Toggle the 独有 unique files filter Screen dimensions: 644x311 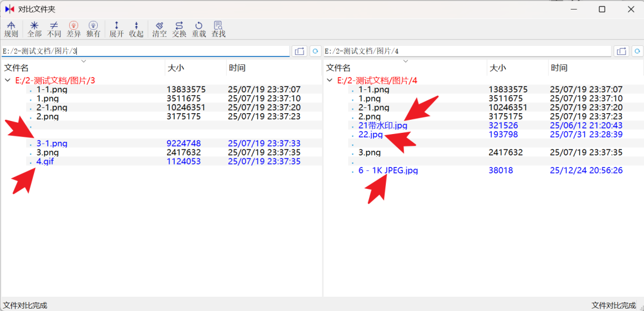tap(93, 30)
